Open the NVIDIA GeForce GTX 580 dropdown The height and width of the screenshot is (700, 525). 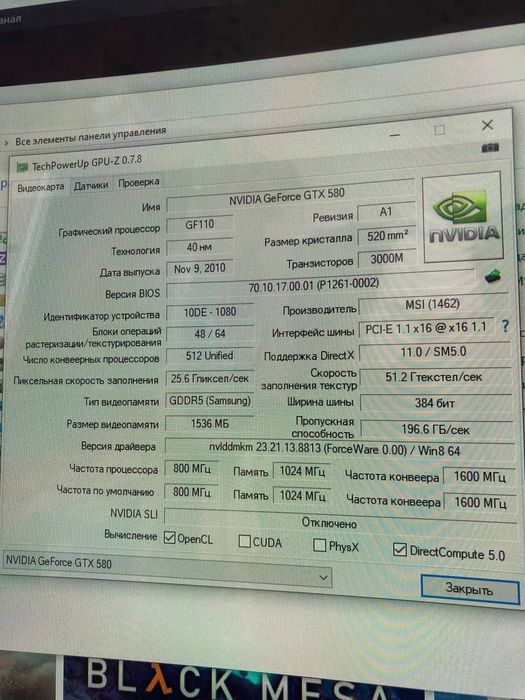click(166, 569)
